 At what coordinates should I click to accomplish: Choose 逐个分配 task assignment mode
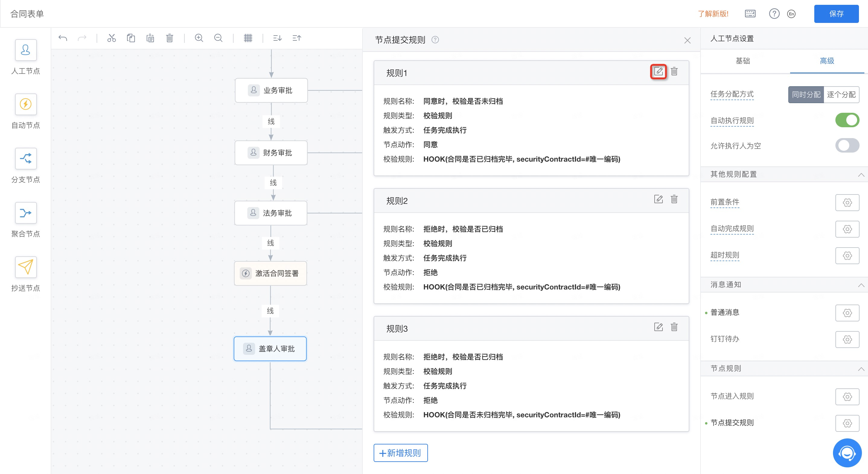[841, 95]
